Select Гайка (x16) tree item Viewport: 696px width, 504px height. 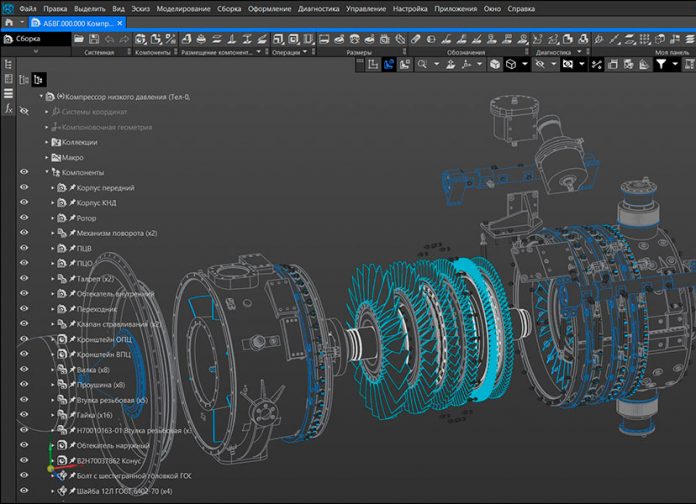pos(95,415)
